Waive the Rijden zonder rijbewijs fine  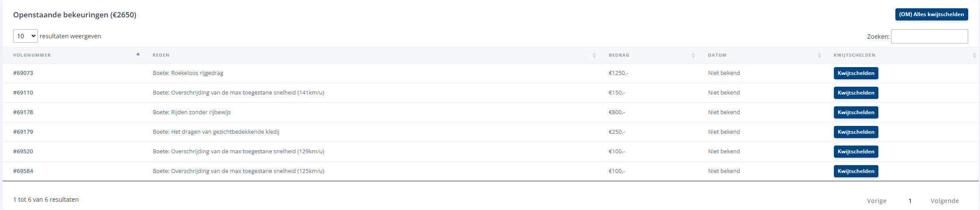(x=856, y=112)
